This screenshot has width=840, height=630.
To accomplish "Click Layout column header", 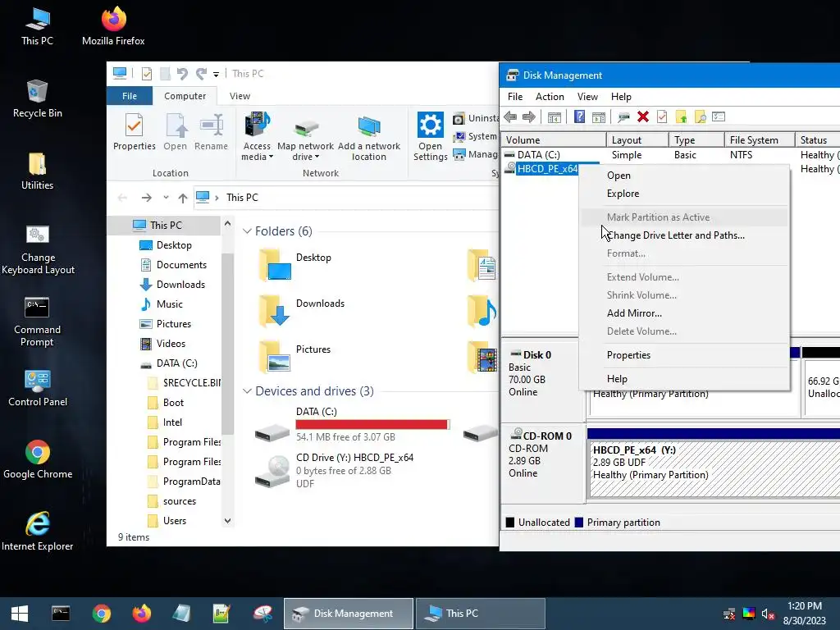I will tap(637, 139).
